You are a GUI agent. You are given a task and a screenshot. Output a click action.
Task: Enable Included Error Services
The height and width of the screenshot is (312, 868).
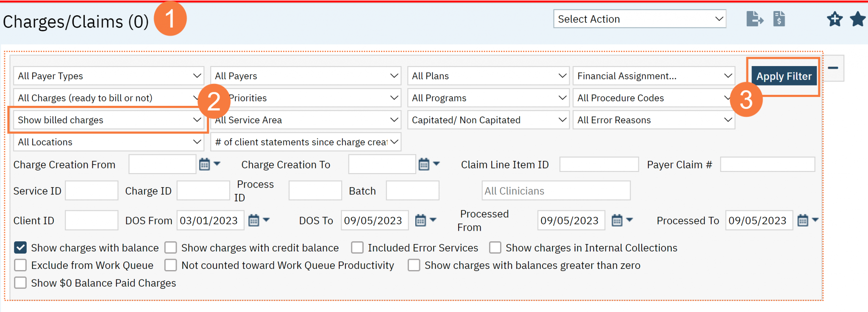357,247
